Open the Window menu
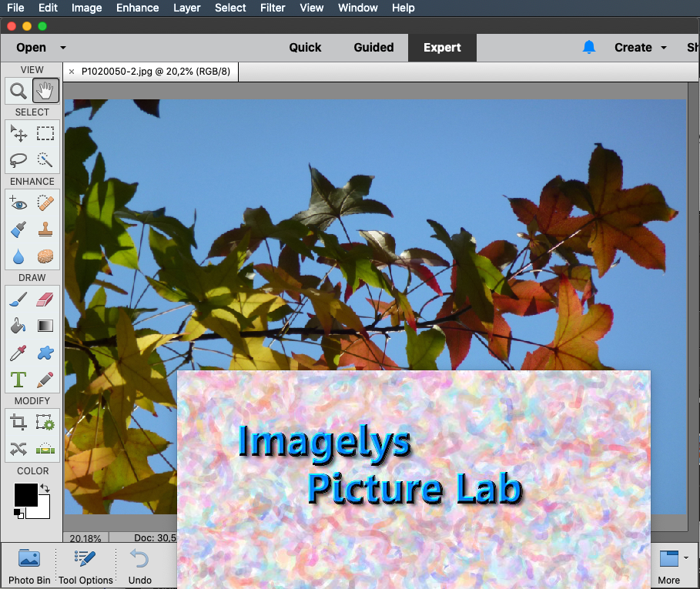This screenshot has height=589, width=700. click(x=357, y=8)
